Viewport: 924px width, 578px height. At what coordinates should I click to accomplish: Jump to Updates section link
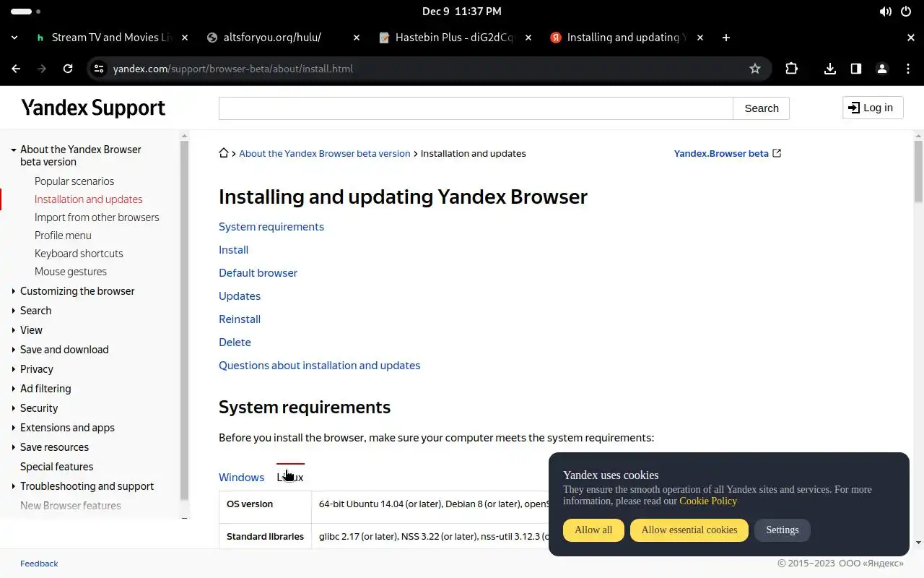pyautogui.click(x=240, y=296)
